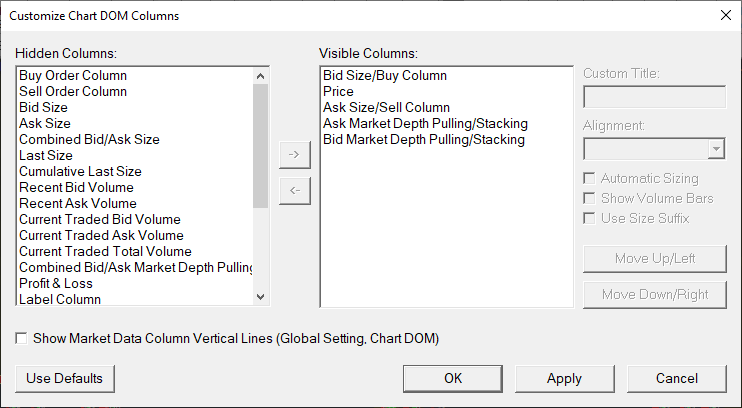Focus the Custom Title input field
Image resolution: width=742 pixels, height=408 pixels.
pyautogui.click(x=654, y=97)
